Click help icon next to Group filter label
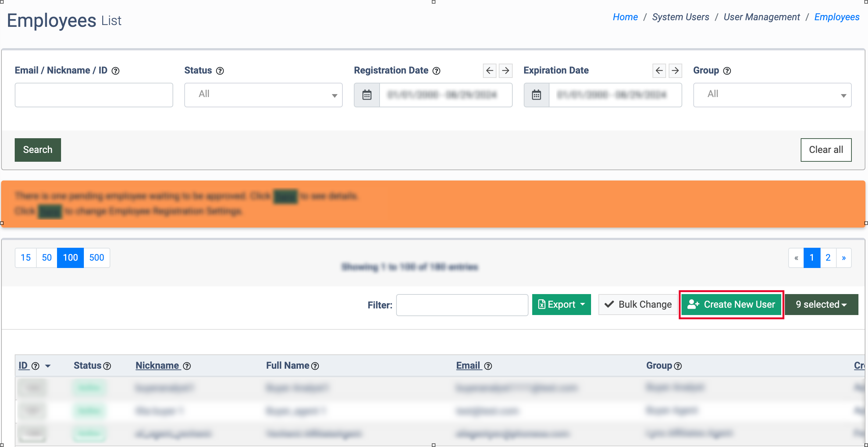868x447 pixels. 727,71
